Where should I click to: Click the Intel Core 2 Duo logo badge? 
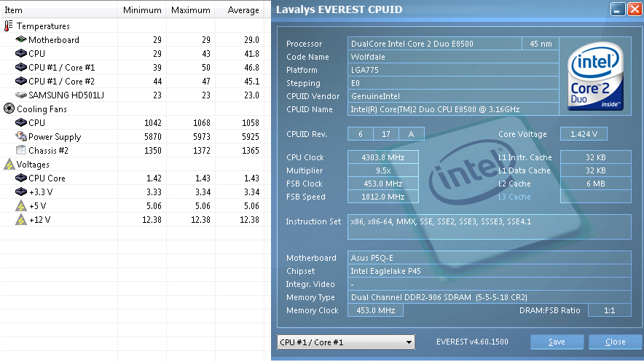(x=595, y=76)
